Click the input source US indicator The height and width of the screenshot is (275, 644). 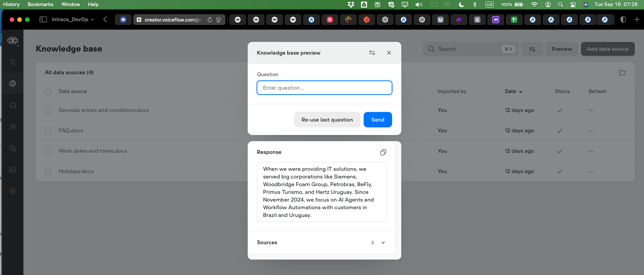490,5
